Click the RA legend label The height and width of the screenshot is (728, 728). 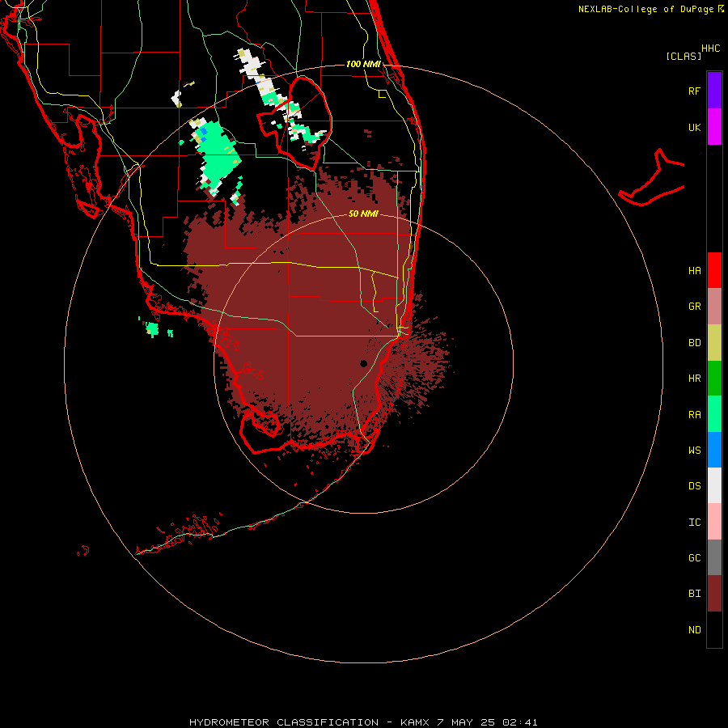pos(694,415)
